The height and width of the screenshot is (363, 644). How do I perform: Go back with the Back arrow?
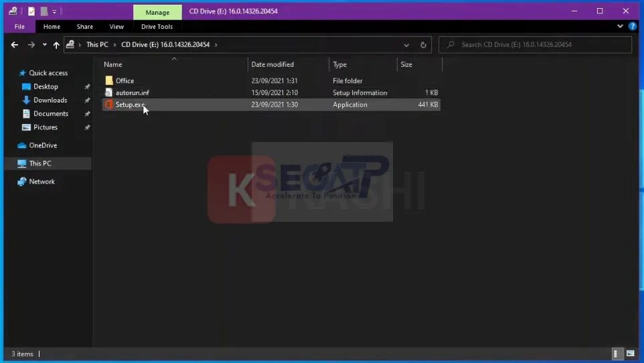pos(14,45)
